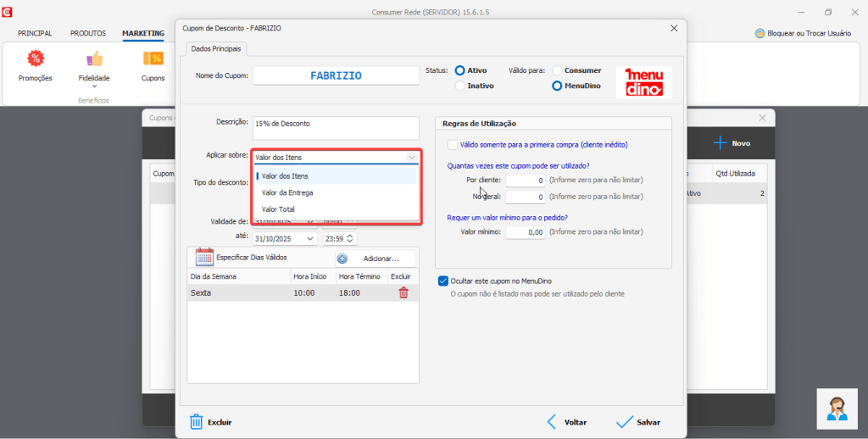Enable valid only for first purchase checkbox

pyautogui.click(x=453, y=145)
